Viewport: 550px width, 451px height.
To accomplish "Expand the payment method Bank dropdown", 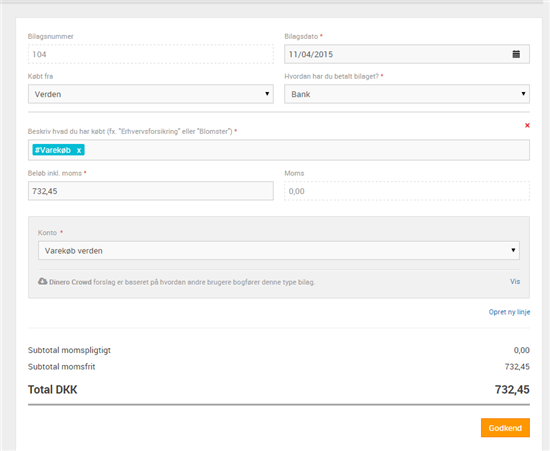I will tap(407, 94).
